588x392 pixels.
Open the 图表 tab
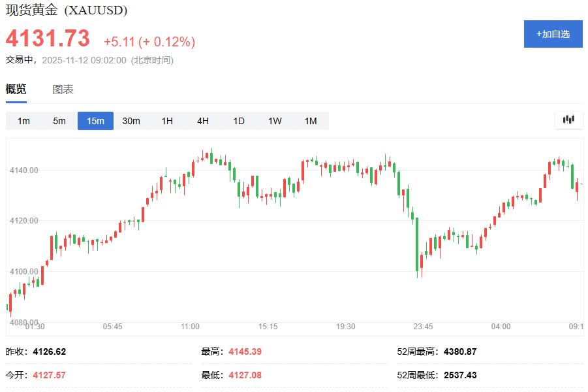tap(63, 90)
